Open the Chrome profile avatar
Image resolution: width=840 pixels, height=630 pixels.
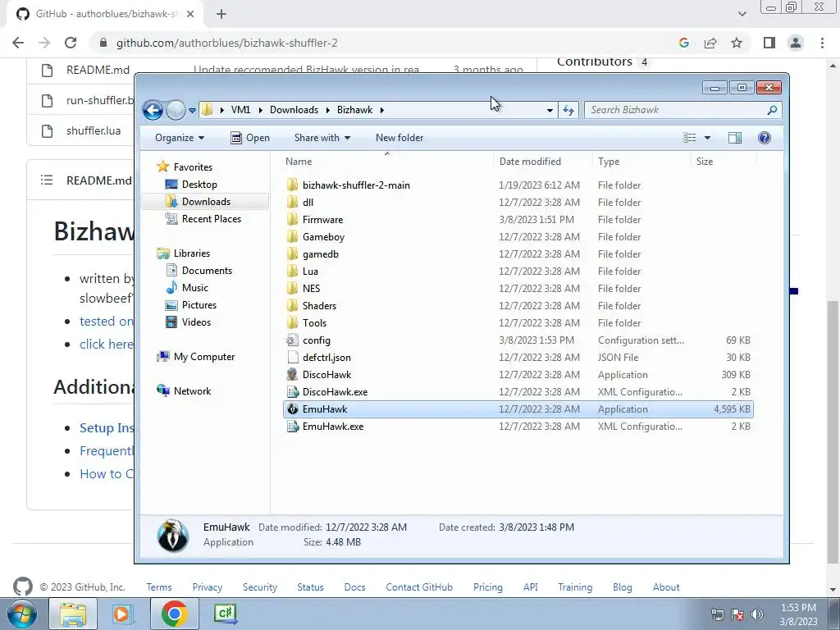pyautogui.click(x=796, y=43)
